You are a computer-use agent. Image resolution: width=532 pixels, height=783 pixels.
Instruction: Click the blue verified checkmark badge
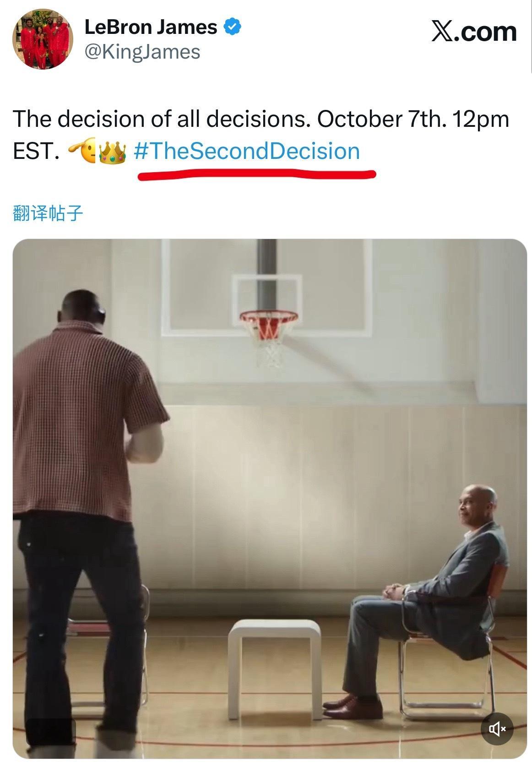point(233,27)
